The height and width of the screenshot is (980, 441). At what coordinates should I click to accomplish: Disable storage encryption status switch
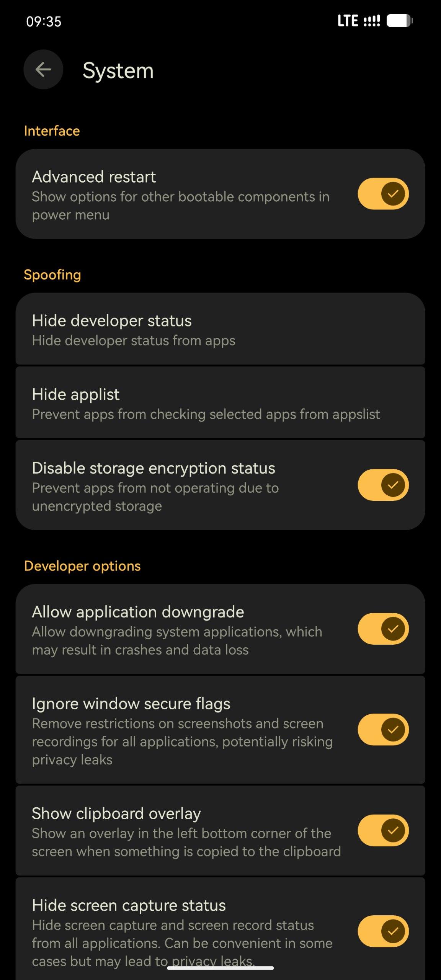point(383,485)
